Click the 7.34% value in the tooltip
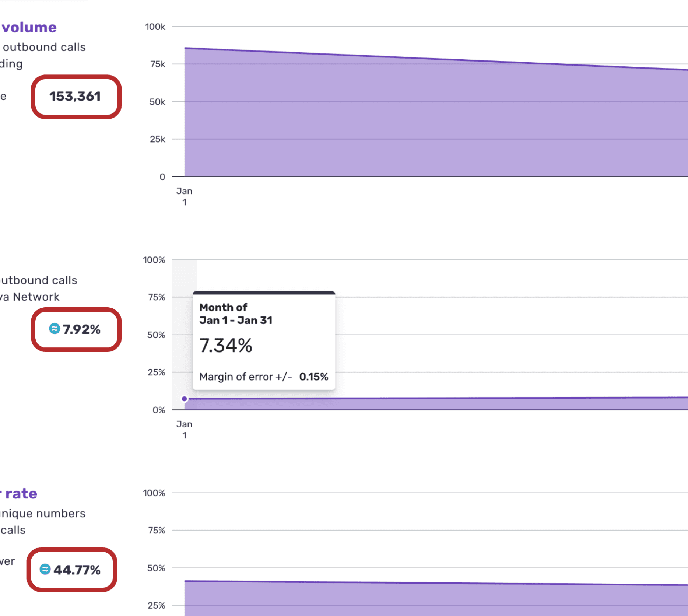This screenshot has height=616, width=688. [x=226, y=346]
